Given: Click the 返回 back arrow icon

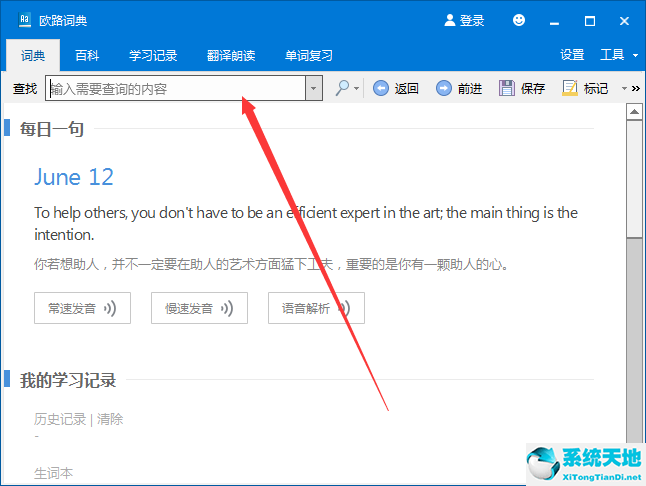Looking at the screenshot, I should click(x=381, y=88).
